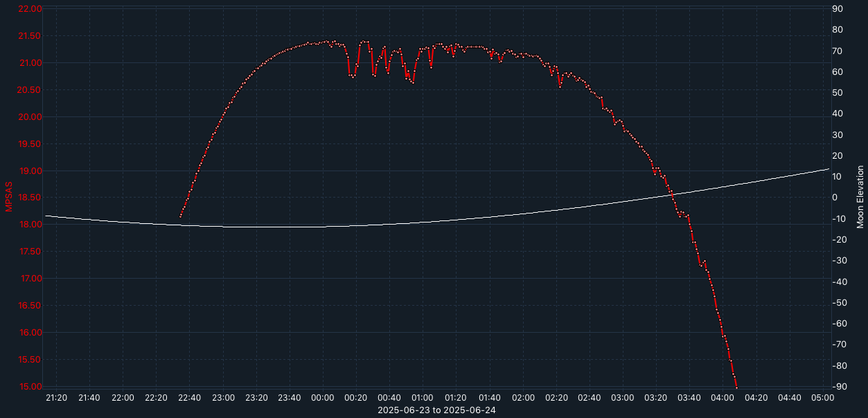Click the MPSAS left axis title
The height and width of the screenshot is (418, 868).
[x=9, y=197]
